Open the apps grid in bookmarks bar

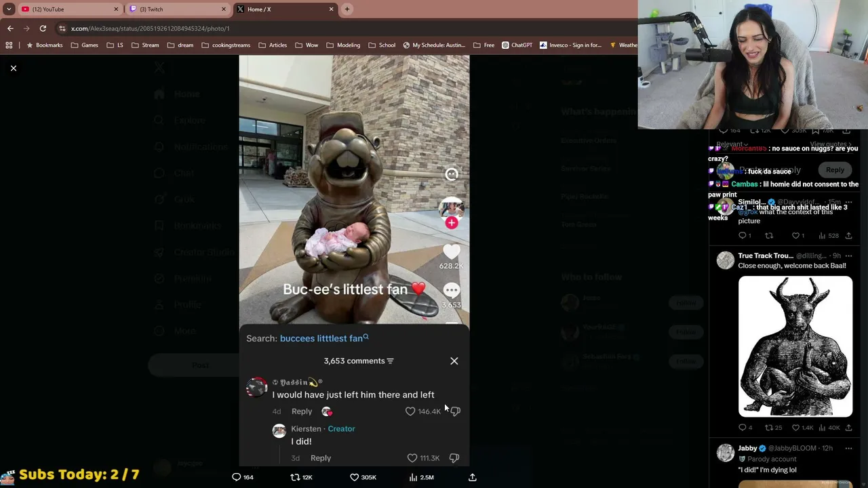click(9, 45)
